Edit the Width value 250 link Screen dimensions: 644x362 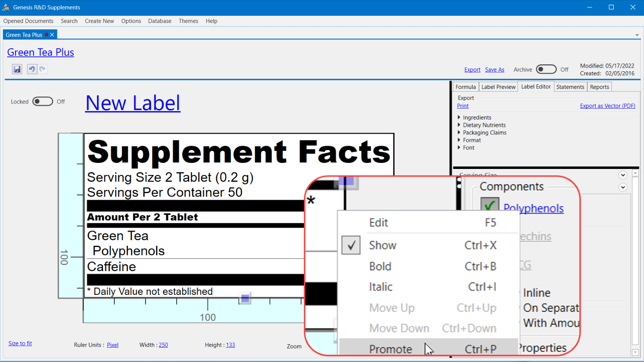pyautogui.click(x=163, y=345)
